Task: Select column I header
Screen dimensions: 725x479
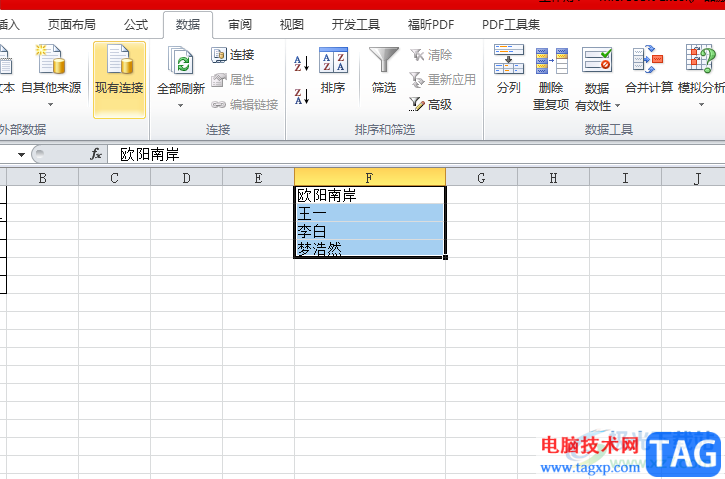Action: (626, 178)
